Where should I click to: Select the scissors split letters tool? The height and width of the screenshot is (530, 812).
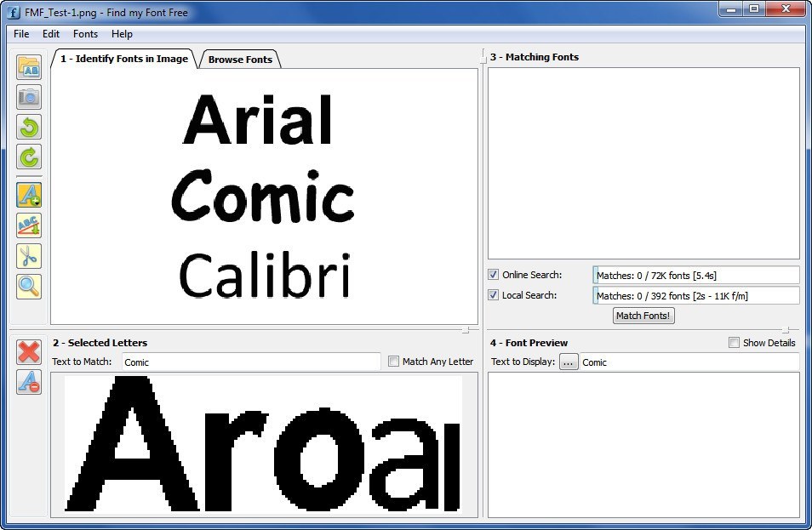(29, 256)
